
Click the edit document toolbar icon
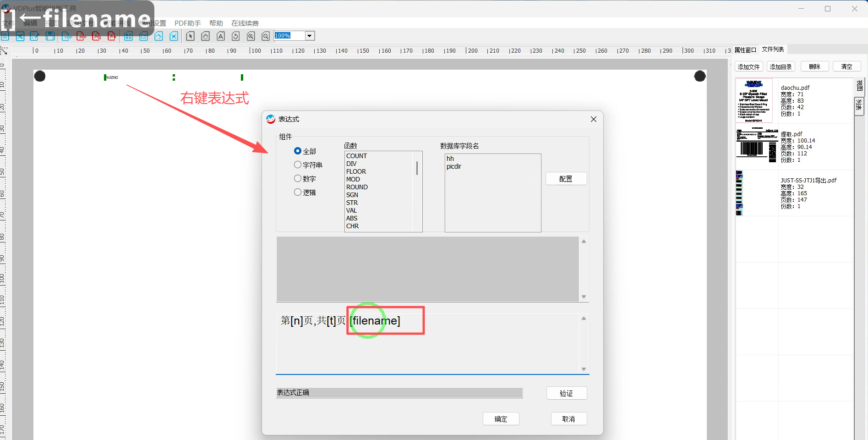click(35, 36)
